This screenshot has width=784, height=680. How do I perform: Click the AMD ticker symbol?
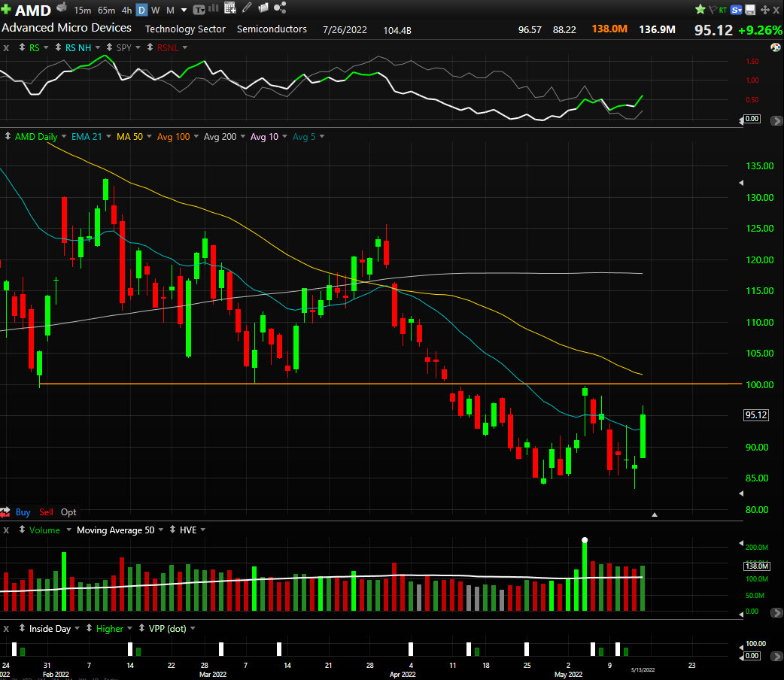pyautogui.click(x=33, y=10)
